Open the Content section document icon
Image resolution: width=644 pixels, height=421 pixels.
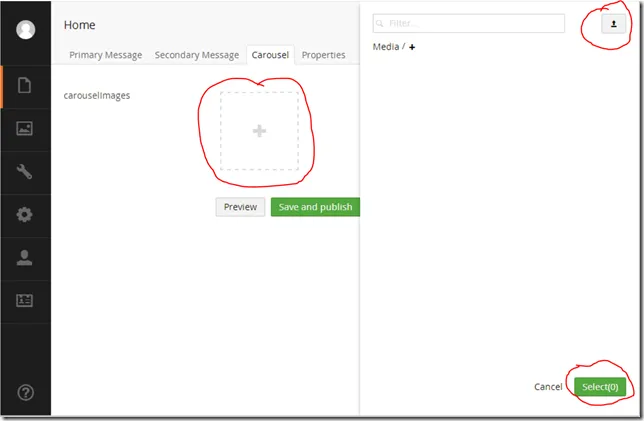point(26,85)
